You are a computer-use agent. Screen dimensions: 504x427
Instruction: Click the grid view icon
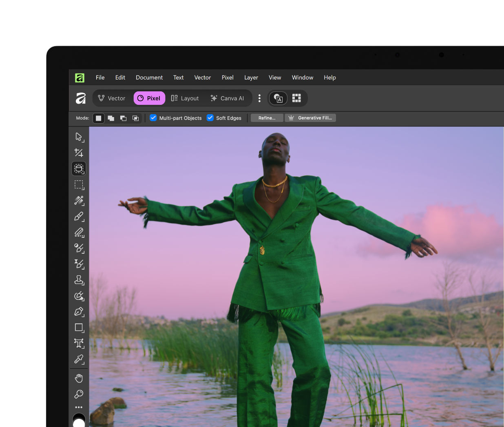(296, 98)
